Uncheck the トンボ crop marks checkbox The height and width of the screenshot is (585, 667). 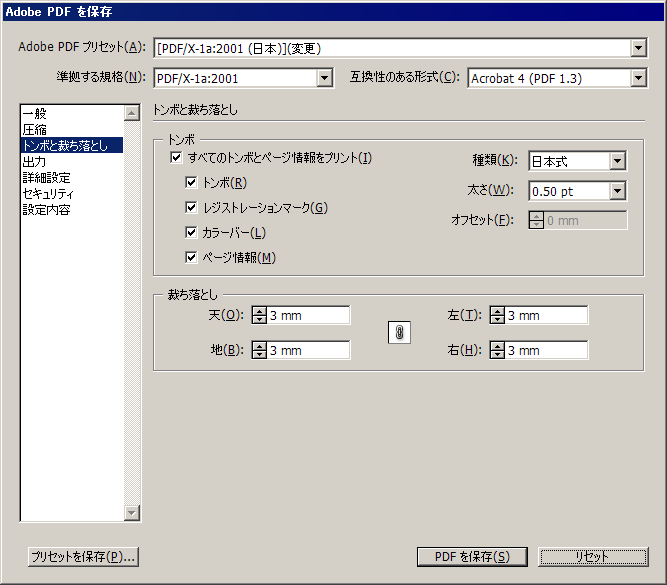[x=192, y=183]
